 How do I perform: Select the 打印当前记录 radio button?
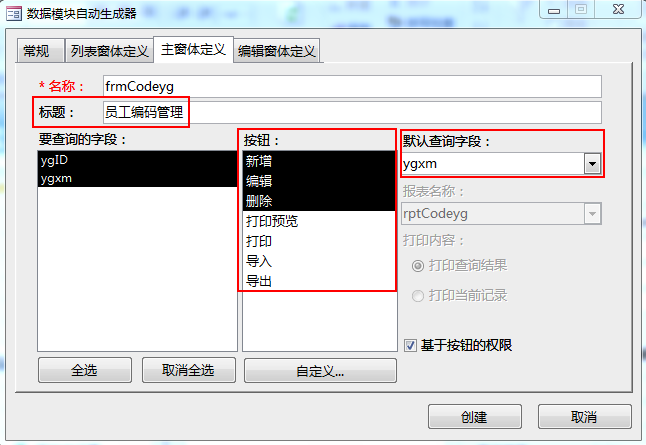click(x=418, y=296)
